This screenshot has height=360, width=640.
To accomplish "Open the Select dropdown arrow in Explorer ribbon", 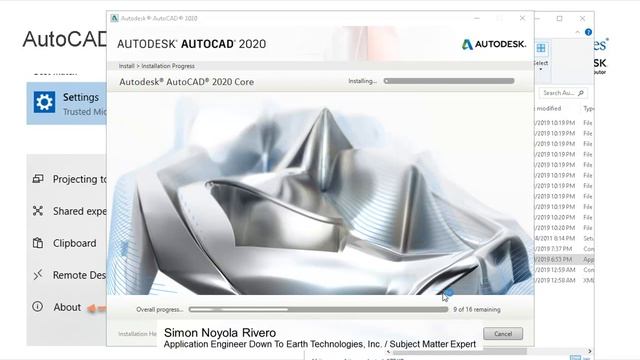I will click(x=541, y=69).
